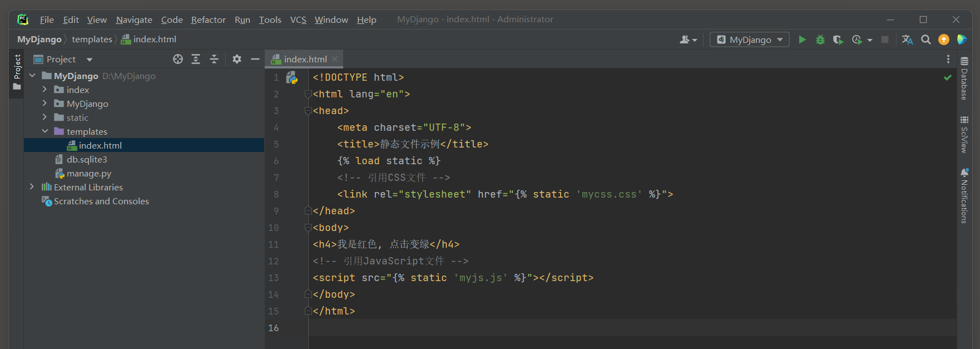Click the title tag text on line 5
The height and width of the screenshot is (349, 980).
point(410,144)
